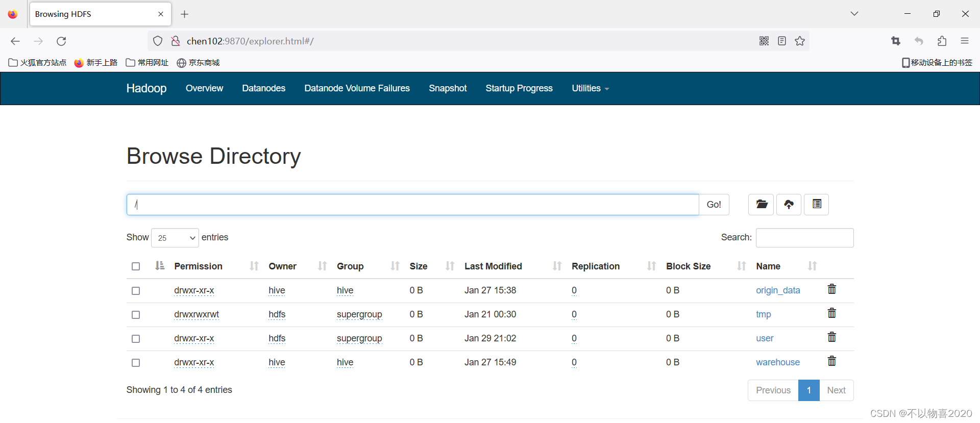
Task: Open cut and paste list icon button
Action: [817, 204]
